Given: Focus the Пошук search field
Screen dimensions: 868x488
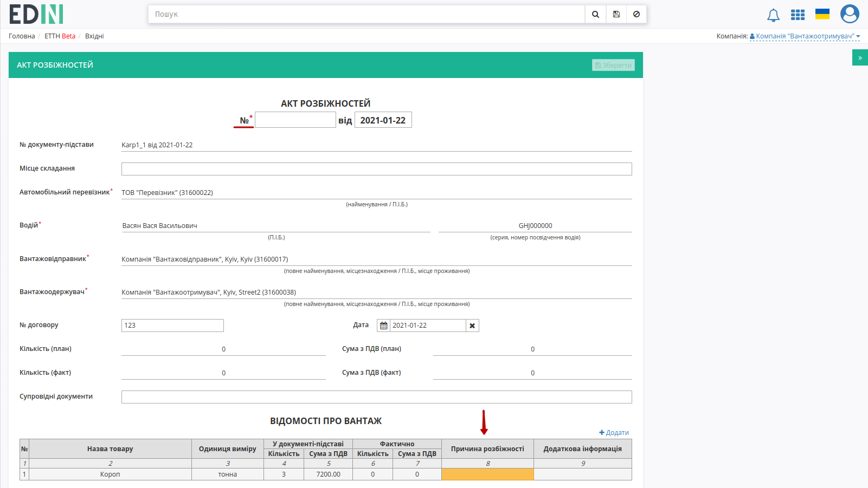Looking at the screenshot, I should point(367,14).
